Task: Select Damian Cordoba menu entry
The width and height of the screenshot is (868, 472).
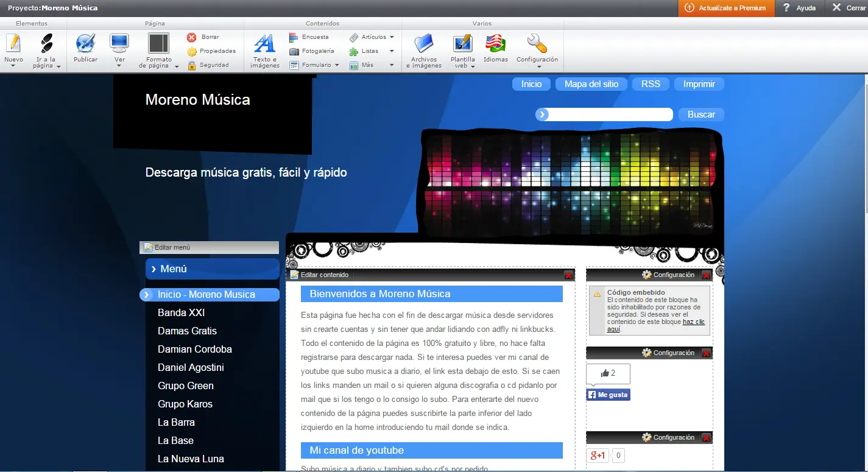Action: [194, 350]
